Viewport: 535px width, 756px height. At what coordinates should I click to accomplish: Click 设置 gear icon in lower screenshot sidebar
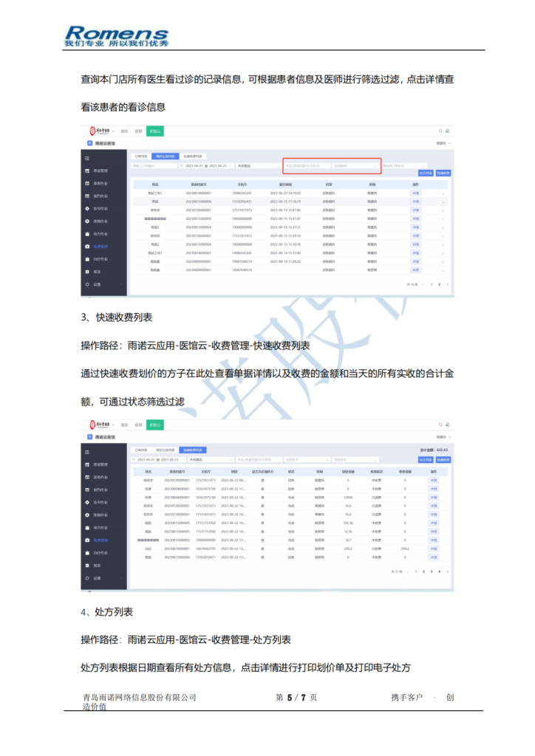pyautogui.click(x=87, y=578)
